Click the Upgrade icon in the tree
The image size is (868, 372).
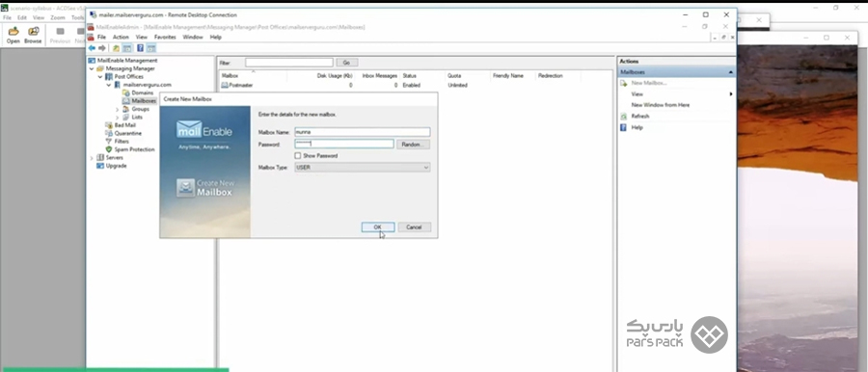[100, 166]
